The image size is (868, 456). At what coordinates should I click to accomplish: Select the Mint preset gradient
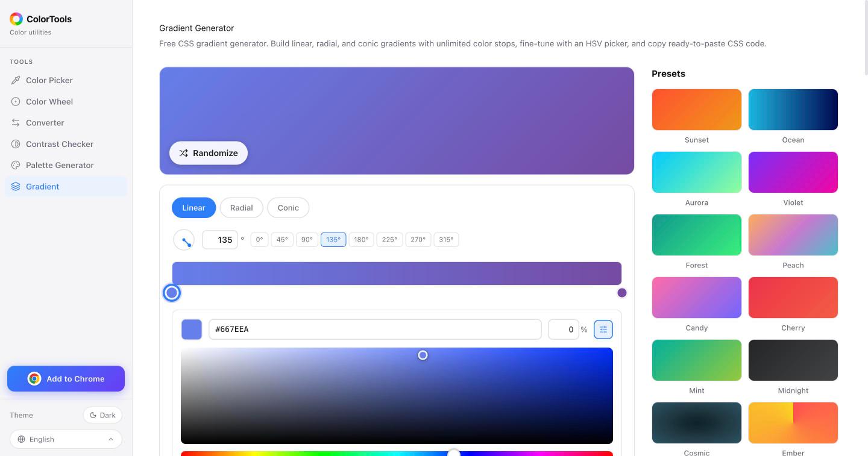[x=697, y=360]
